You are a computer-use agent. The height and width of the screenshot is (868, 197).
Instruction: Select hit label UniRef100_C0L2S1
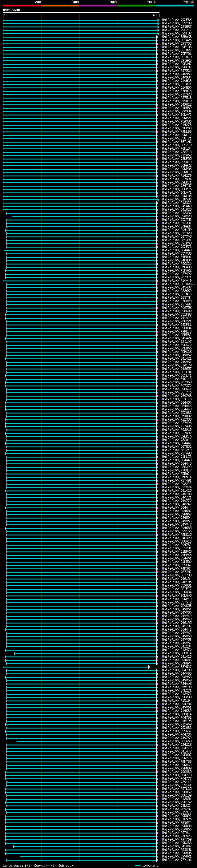pyautogui.click(x=176, y=690)
